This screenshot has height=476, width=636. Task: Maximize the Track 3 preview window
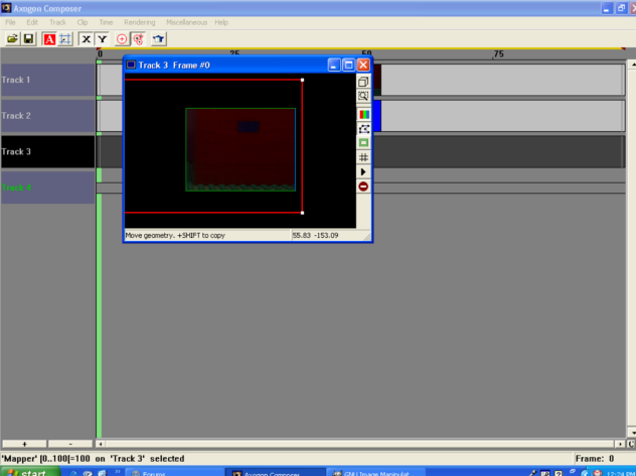[x=348, y=65]
